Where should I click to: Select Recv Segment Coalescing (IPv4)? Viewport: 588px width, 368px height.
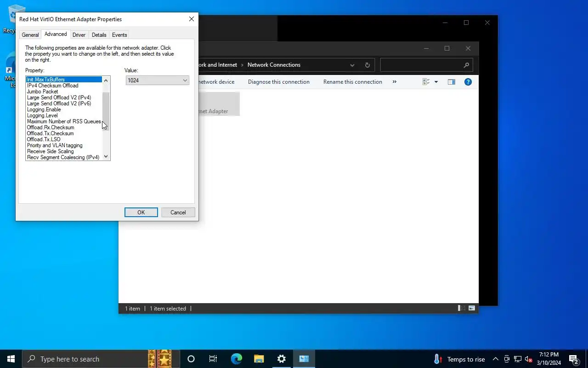(x=64, y=157)
